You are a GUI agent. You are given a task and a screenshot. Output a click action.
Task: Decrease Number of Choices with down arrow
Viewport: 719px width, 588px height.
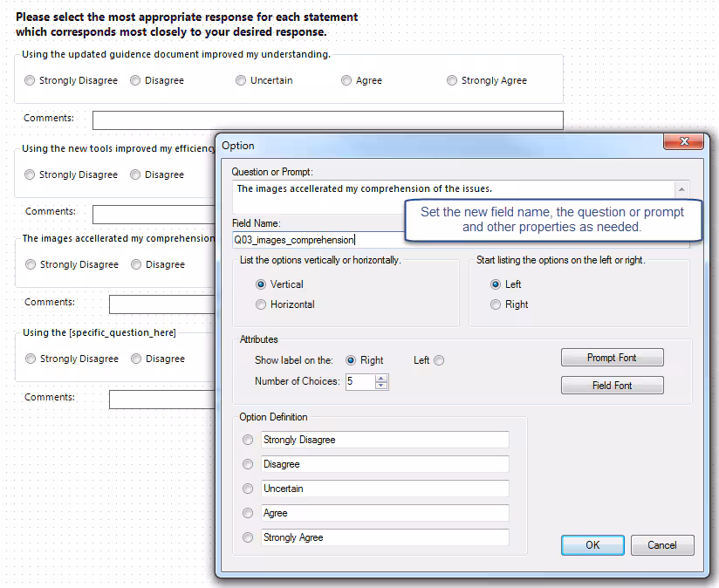381,386
